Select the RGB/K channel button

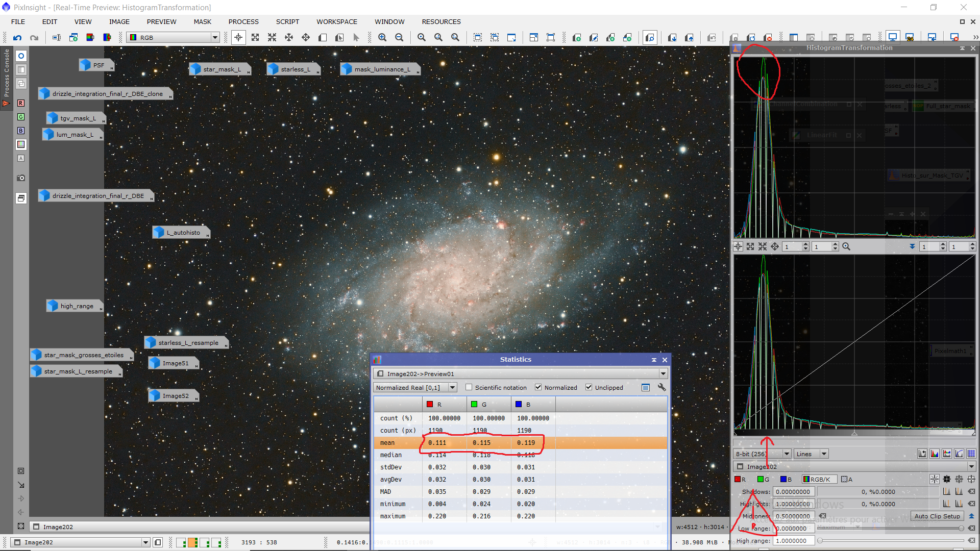click(820, 479)
